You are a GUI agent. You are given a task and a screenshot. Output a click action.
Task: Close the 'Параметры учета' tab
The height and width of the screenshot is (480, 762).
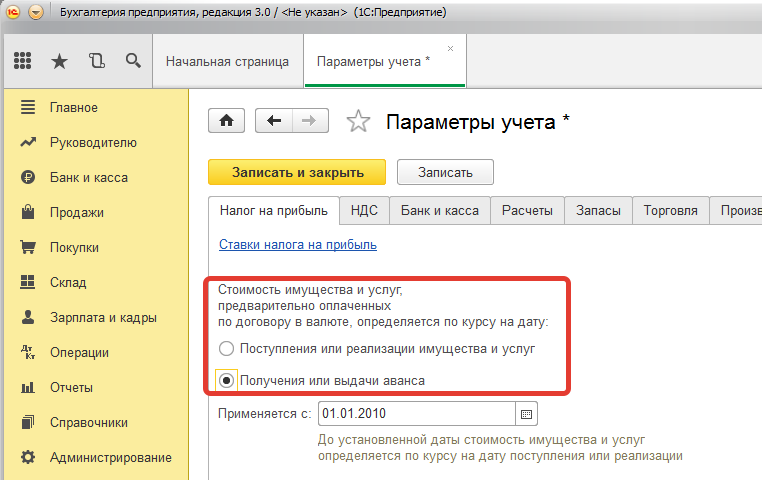point(450,48)
